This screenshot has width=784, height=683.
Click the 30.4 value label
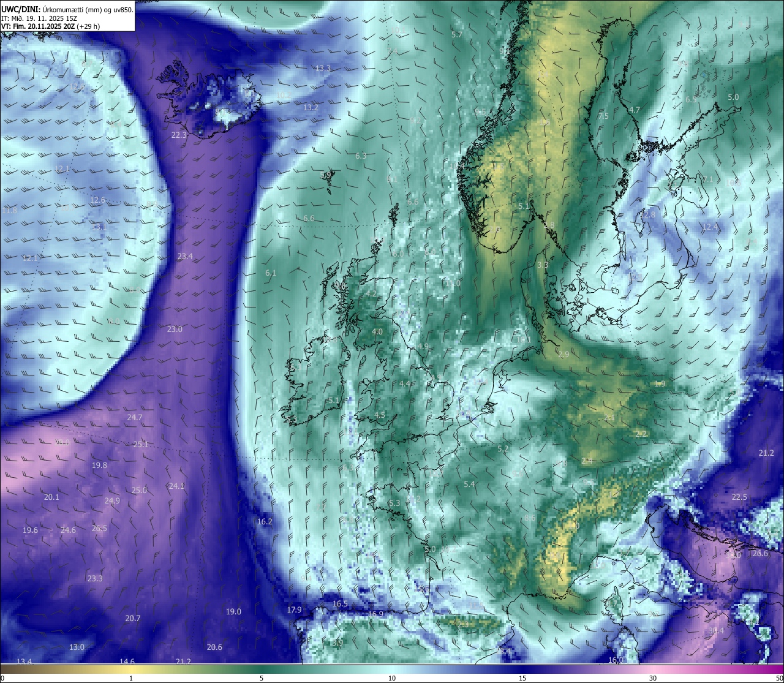pos(716,631)
